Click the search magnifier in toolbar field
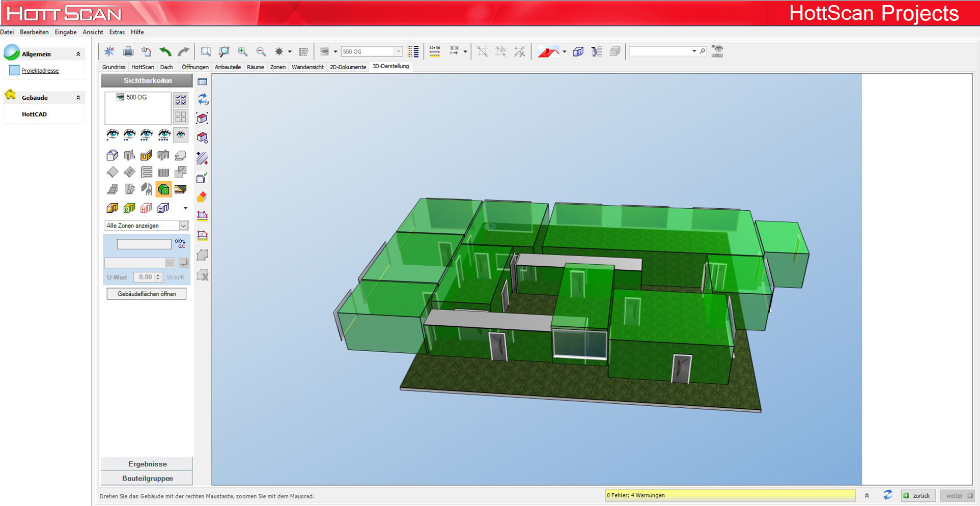The image size is (980, 506). (x=703, y=51)
